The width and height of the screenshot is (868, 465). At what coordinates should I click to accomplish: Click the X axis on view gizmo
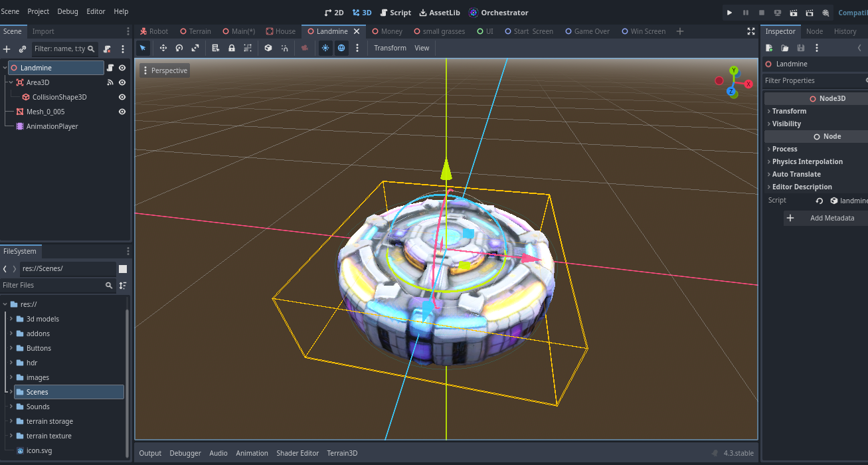pos(748,84)
